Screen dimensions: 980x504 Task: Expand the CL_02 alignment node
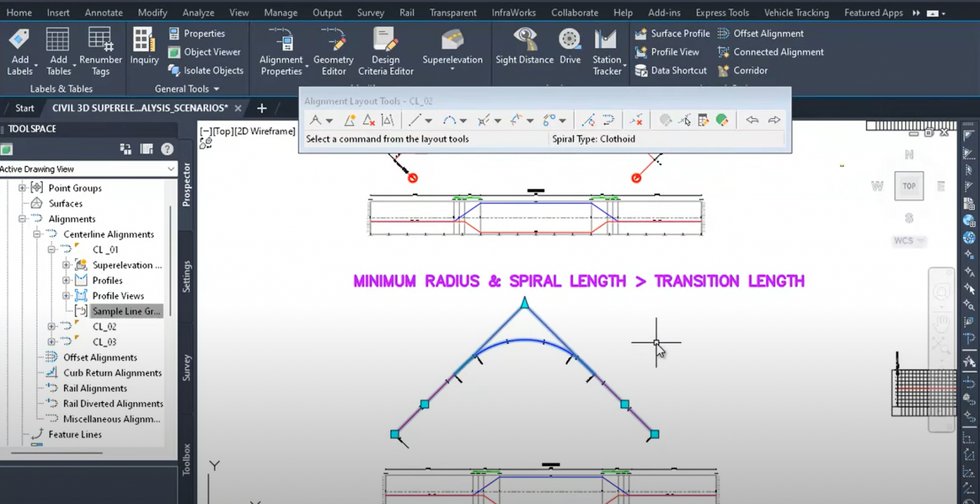point(52,327)
